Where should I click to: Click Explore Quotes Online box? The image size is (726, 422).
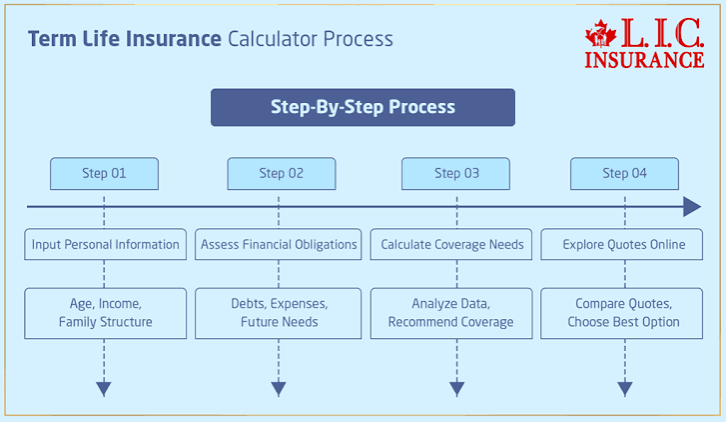click(621, 244)
